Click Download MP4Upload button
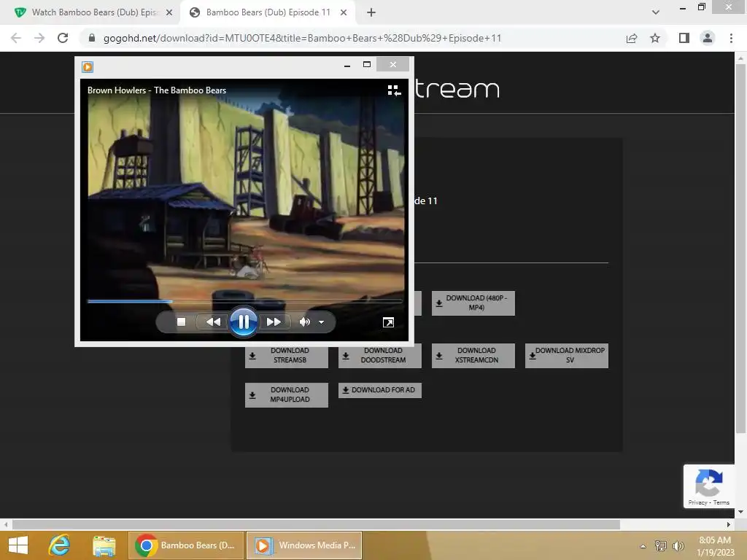747x560 pixels. (x=286, y=394)
